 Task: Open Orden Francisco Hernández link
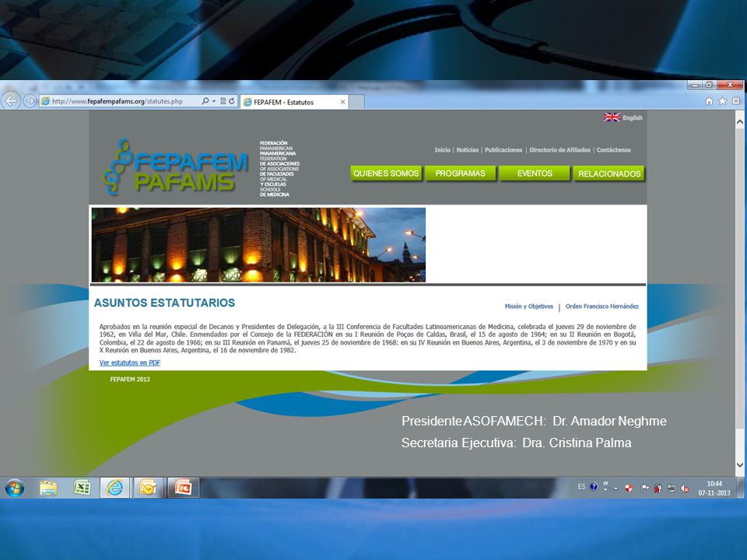click(602, 306)
